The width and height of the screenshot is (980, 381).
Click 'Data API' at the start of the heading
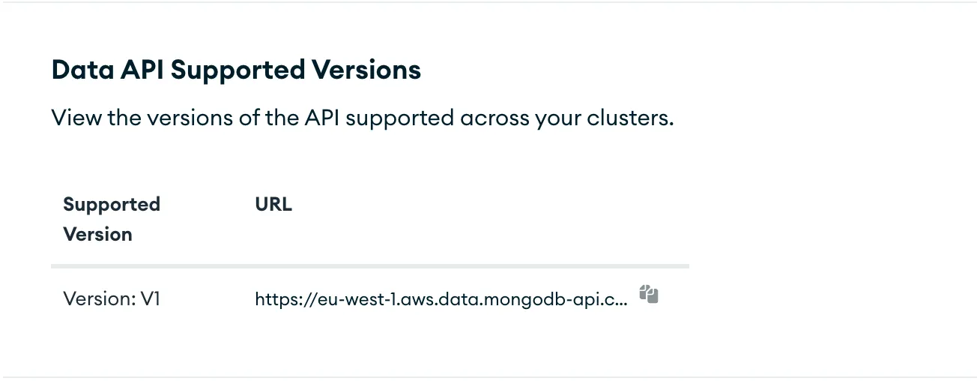(107, 70)
